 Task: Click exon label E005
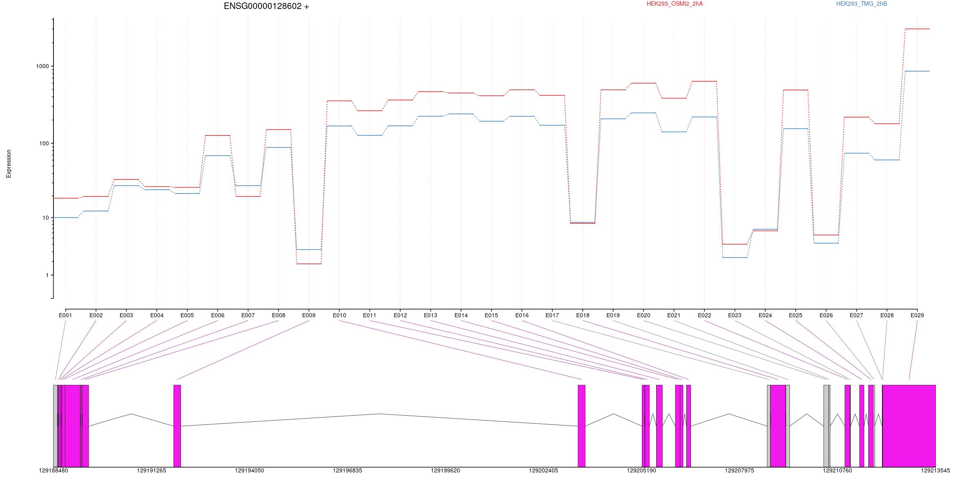tap(187, 315)
